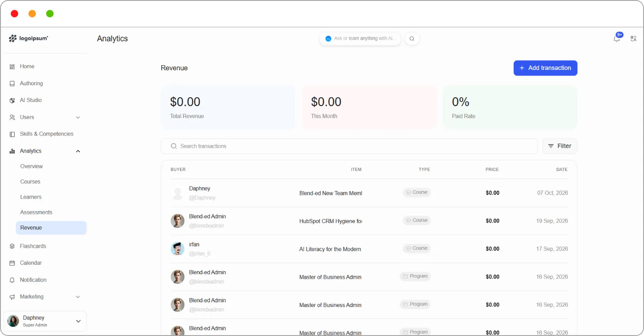Click the logoipsum logo
The width and height of the screenshot is (644, 336).
click(x=29, y=38)
